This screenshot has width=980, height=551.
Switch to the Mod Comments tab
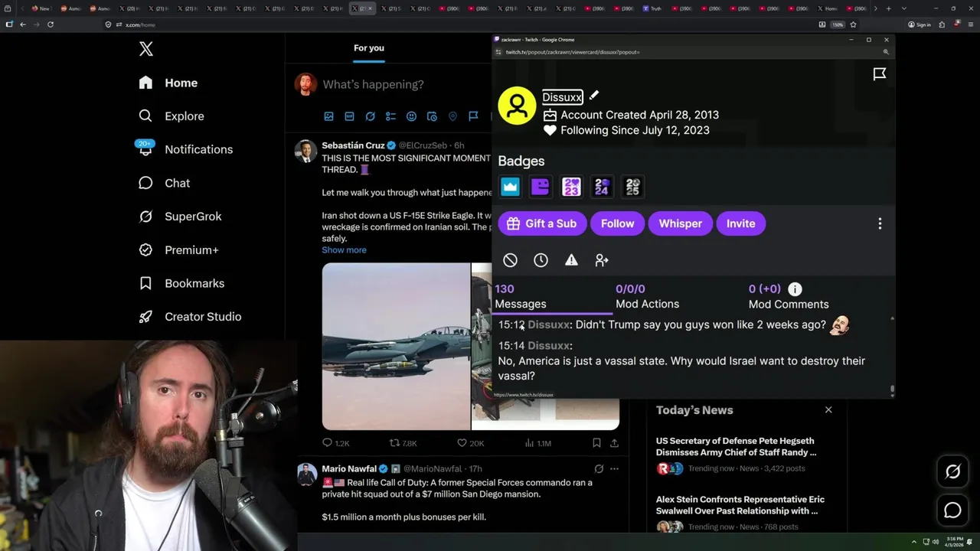pos(789,296)
